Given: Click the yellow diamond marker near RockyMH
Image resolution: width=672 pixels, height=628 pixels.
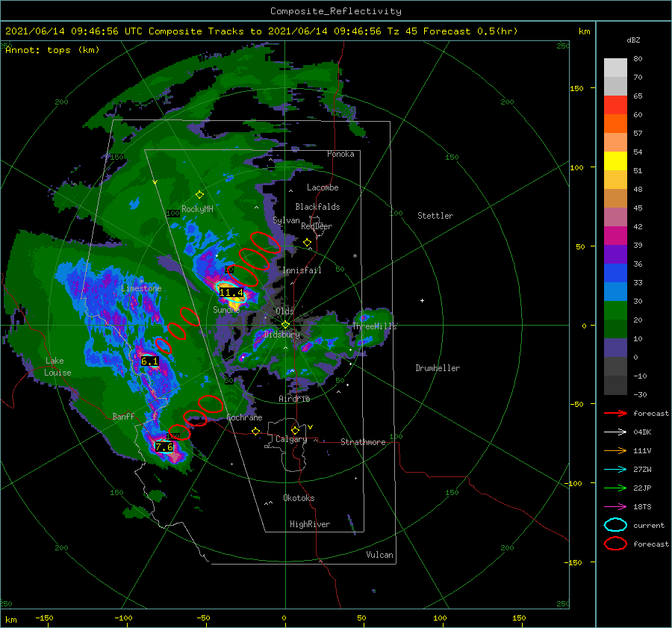Looking at the screenshot, I should [x=199, y=195].
